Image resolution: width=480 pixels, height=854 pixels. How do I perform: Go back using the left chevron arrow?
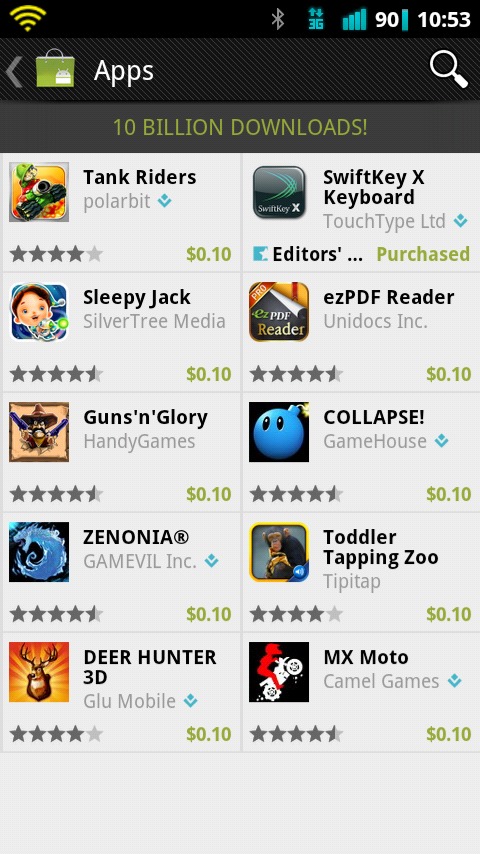pos(14,70)
